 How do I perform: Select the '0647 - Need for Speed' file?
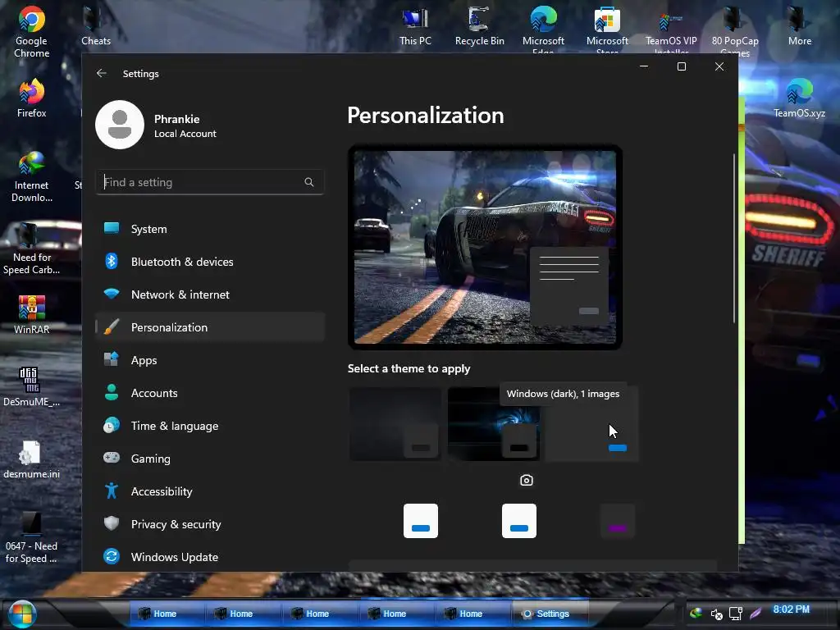(x=32, y=537)
